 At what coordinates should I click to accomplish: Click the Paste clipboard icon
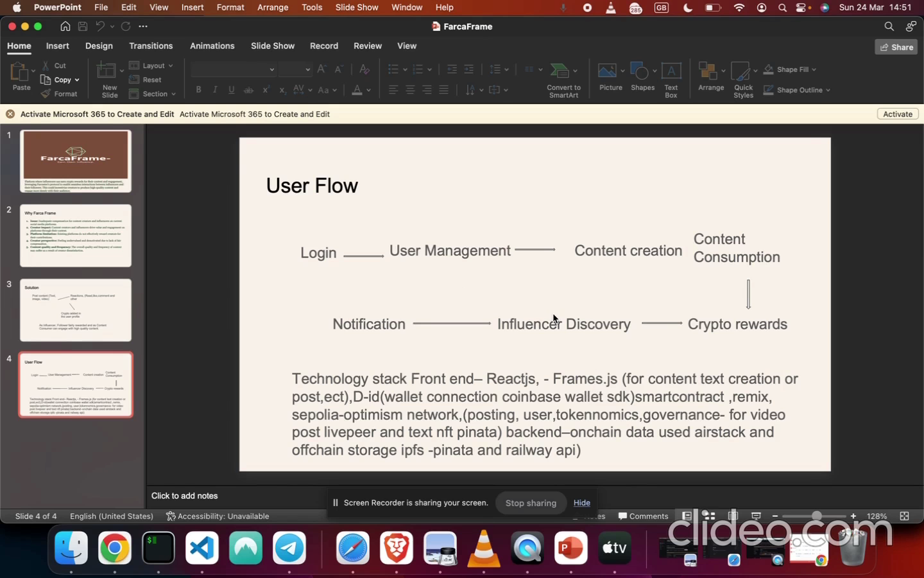pos(19,72)
